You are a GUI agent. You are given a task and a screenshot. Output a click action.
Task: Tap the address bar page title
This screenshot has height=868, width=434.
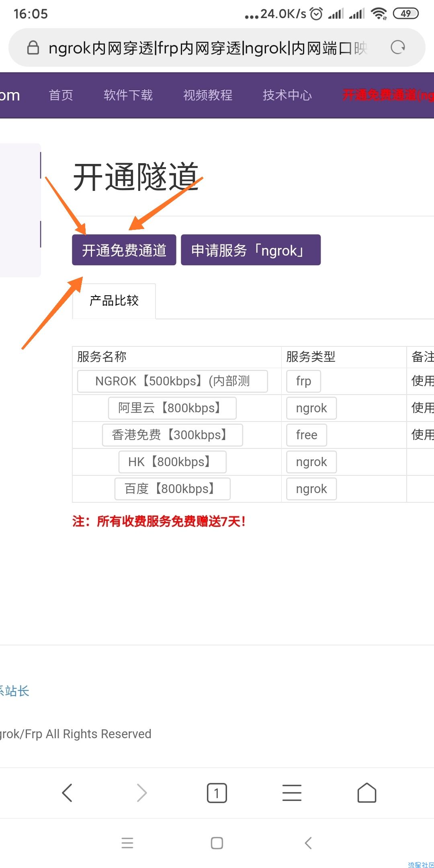click(208, 48)
